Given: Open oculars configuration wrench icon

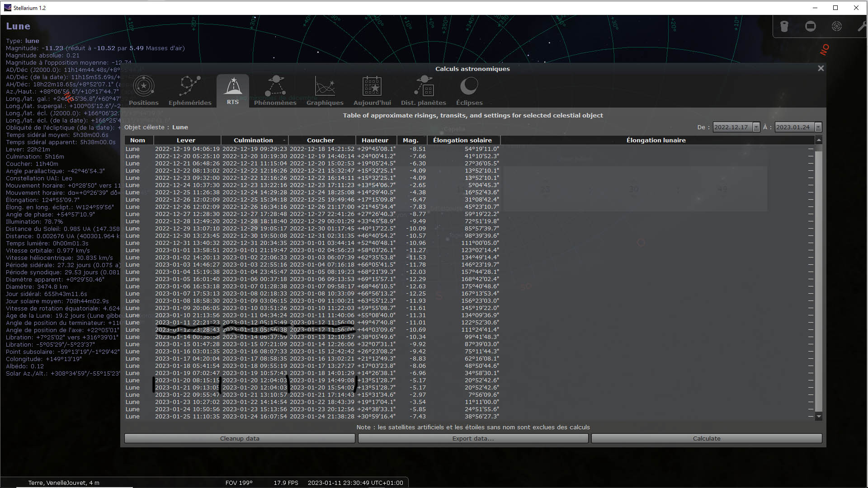Looking at the screenshot, I should tap(862, 27).
